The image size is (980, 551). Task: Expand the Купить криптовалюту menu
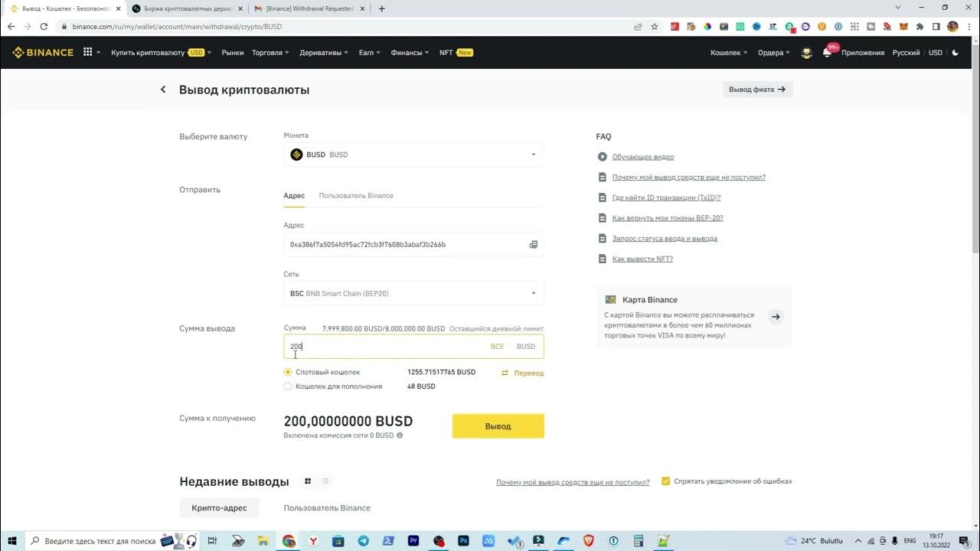point(162,53)
